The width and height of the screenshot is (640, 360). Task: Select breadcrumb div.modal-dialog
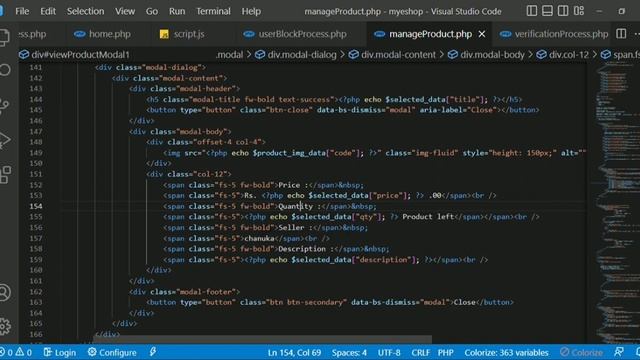click(x=296, y=55)
